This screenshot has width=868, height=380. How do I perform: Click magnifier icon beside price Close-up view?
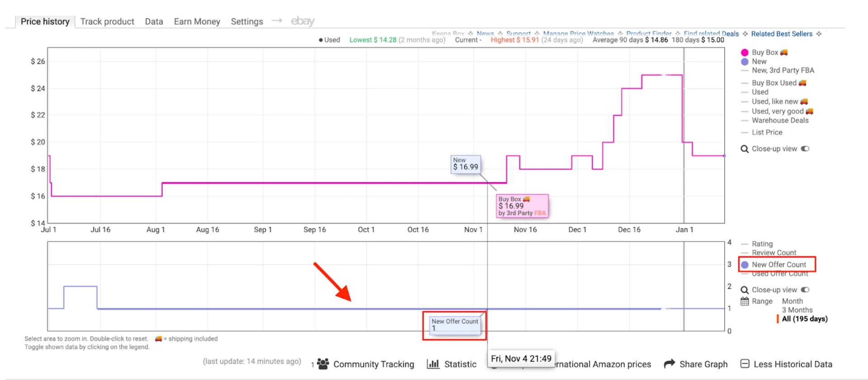click(x=745, y=149)
